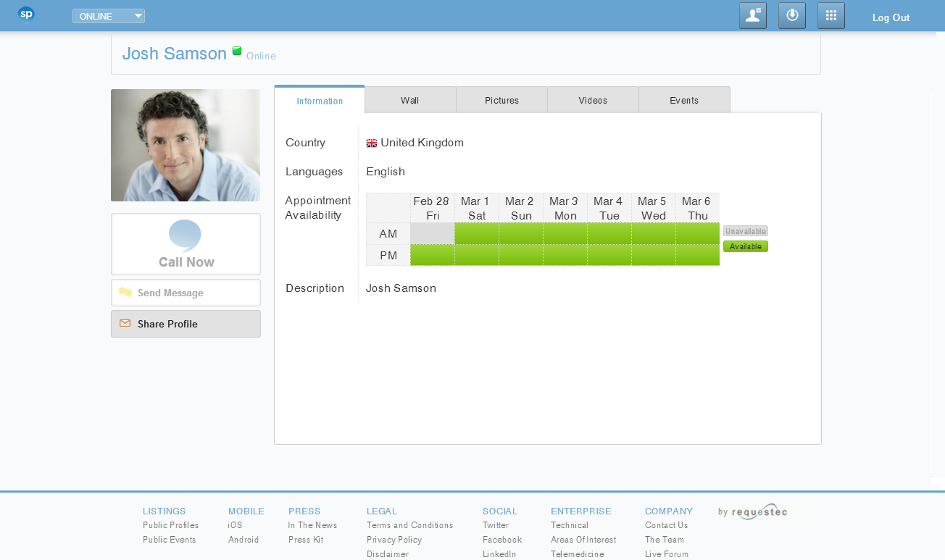Open Public Profiles in footer listings
The width and height of the screenshot is (945, 560).
point(170,525)
